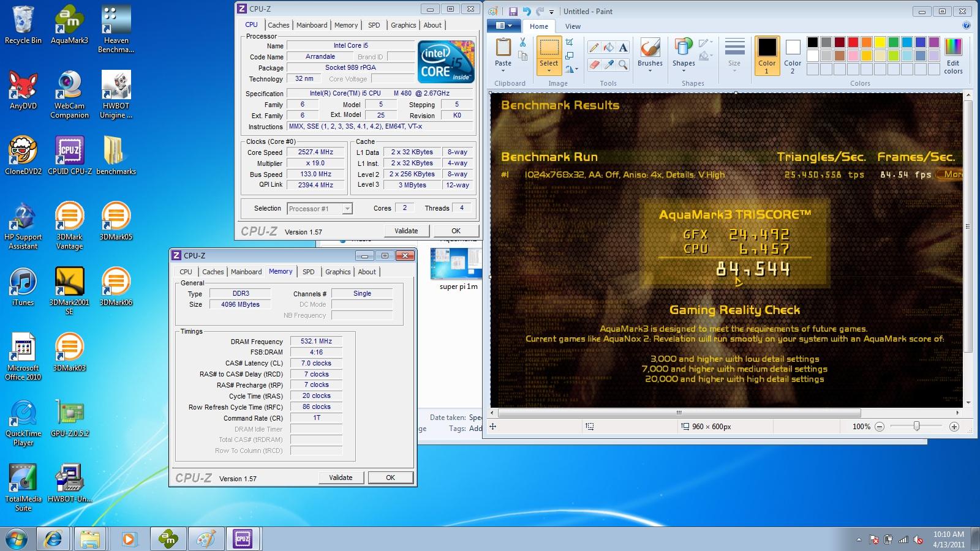Click the GPU-Z.0.5.2 desktop icon
This screenshot has width=980, height=551.
pyautogui.click(x=69, y=419)
